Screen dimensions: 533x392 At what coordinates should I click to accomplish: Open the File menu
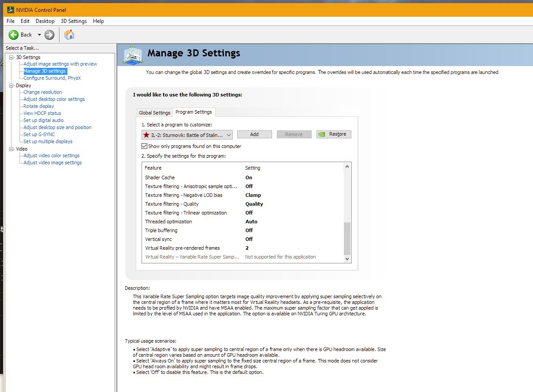click(x=11, y=21)
